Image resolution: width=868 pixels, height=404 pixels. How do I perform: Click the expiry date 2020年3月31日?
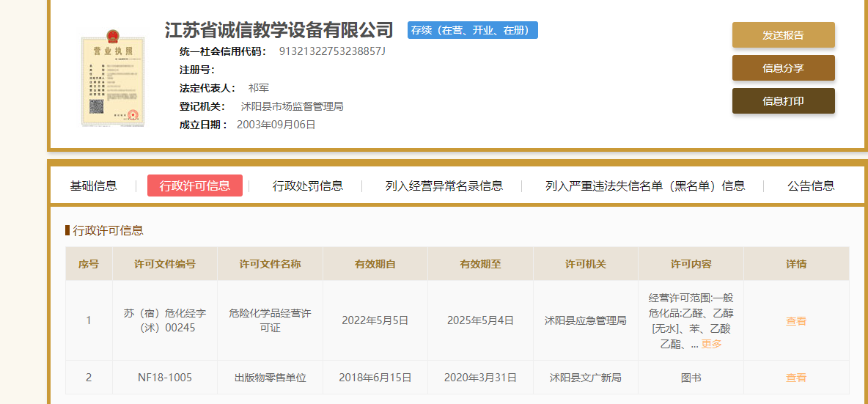point(480,378)
